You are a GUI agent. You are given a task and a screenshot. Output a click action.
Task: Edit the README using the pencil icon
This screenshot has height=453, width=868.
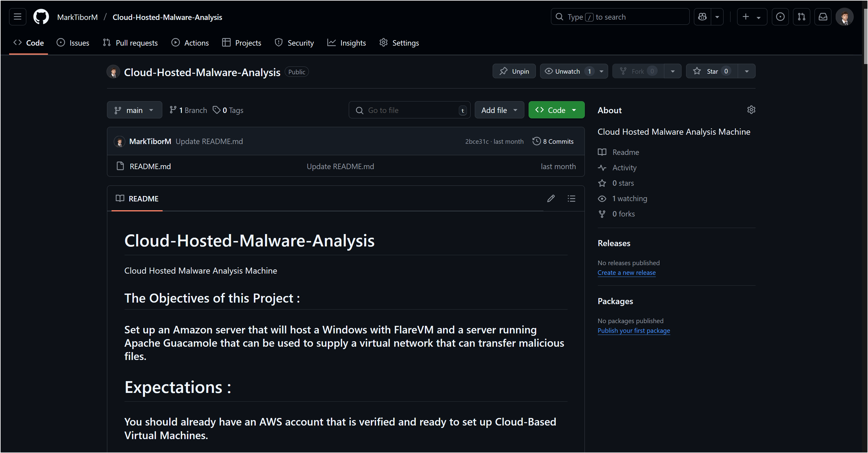point(551,198)
